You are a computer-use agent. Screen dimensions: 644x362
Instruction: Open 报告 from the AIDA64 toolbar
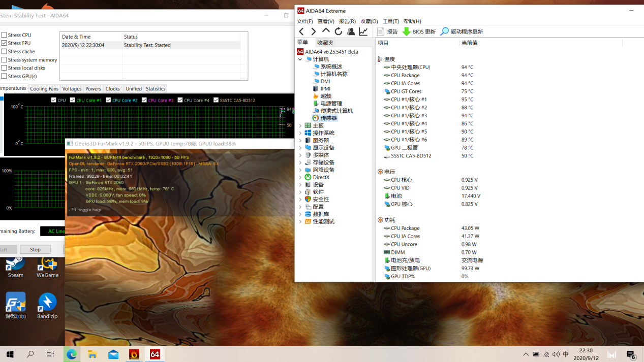point(387,31)
